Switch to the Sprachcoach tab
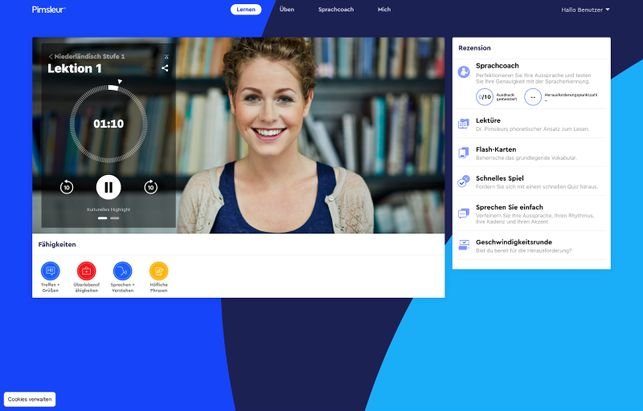 pyautogui.click(x=336, y=10)
